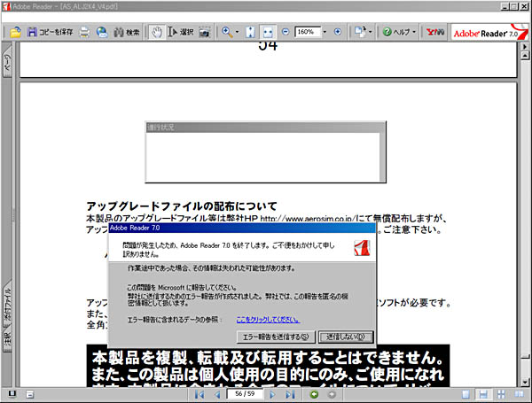Click the zoom out minus button
The height and width of the screenshot is (403, 532).
(286, 32)
